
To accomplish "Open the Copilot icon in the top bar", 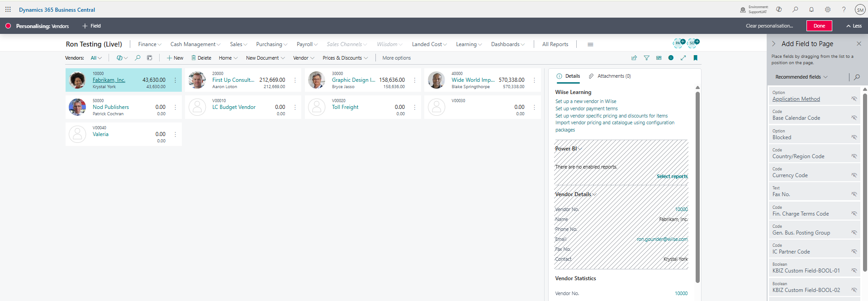I will pos(779,9).
